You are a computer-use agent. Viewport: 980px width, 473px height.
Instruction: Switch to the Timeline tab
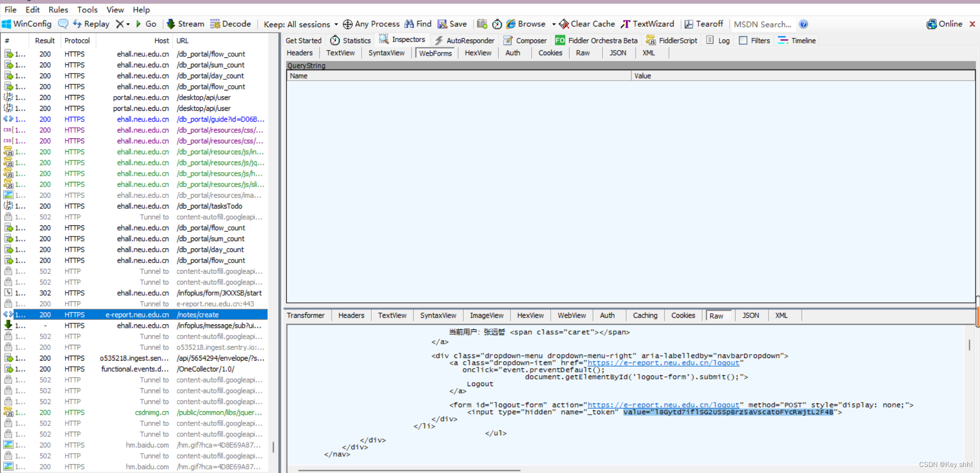pyautogui.click(x=797, y=40)
